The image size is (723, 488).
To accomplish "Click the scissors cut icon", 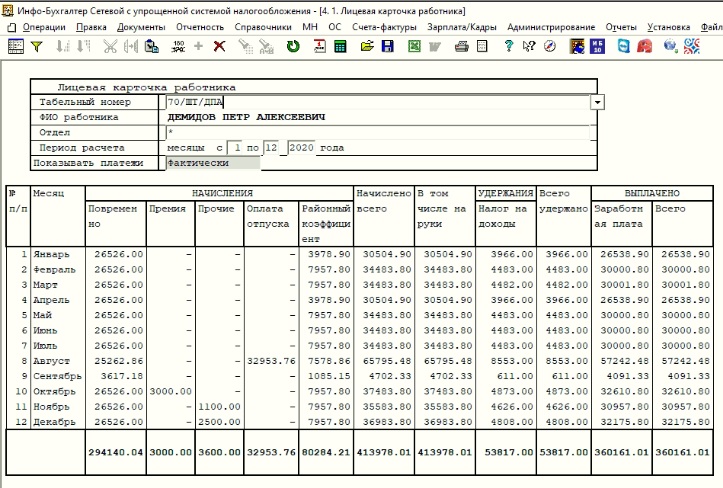I will tap(110, 46).
